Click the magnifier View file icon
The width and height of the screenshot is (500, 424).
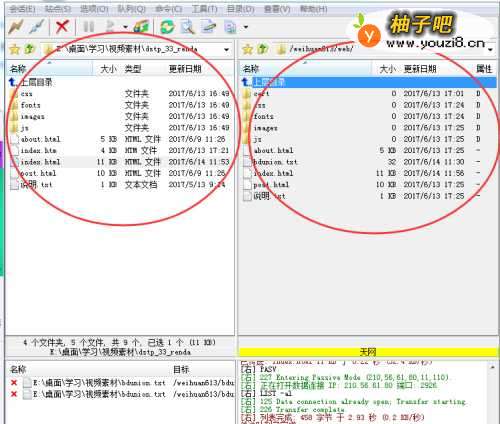coord(188,27)
